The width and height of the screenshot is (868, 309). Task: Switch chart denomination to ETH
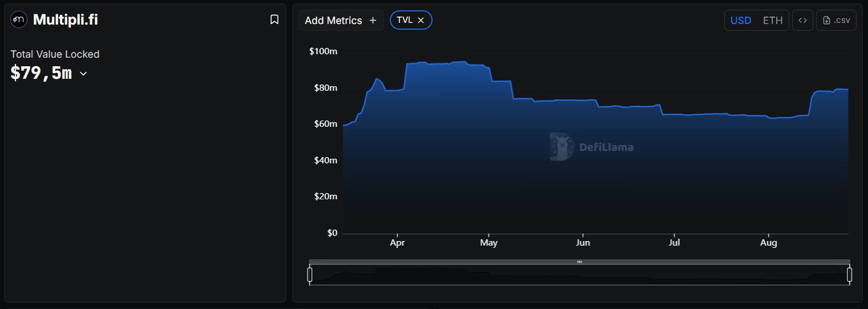coord(773,21)
